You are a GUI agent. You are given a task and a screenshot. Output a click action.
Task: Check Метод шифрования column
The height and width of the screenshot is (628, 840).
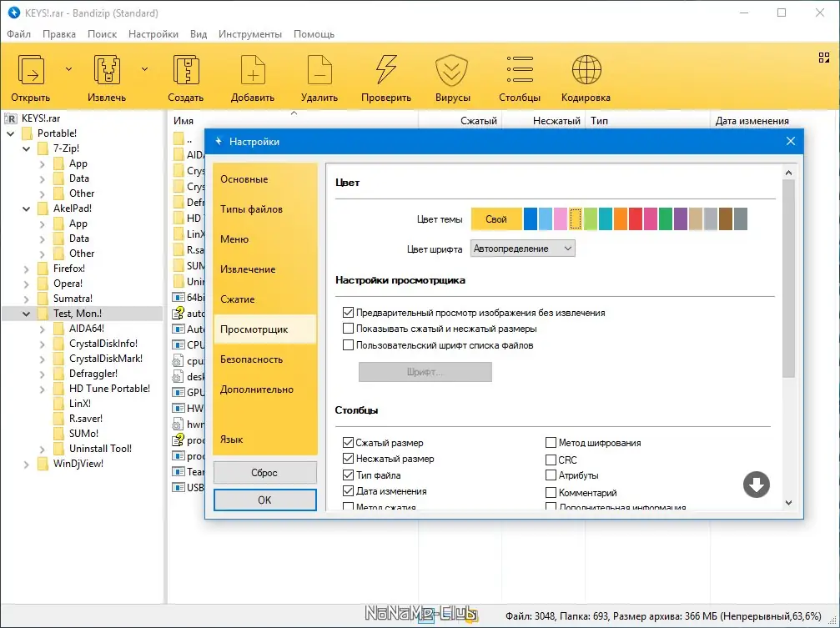click(x=551, y=443)
